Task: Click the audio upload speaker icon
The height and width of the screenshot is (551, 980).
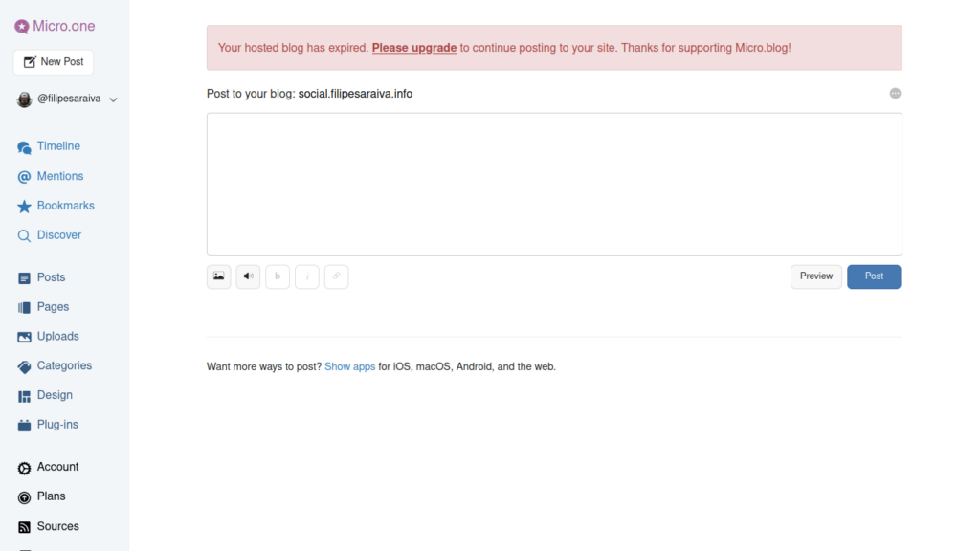Action: [248, 276]
